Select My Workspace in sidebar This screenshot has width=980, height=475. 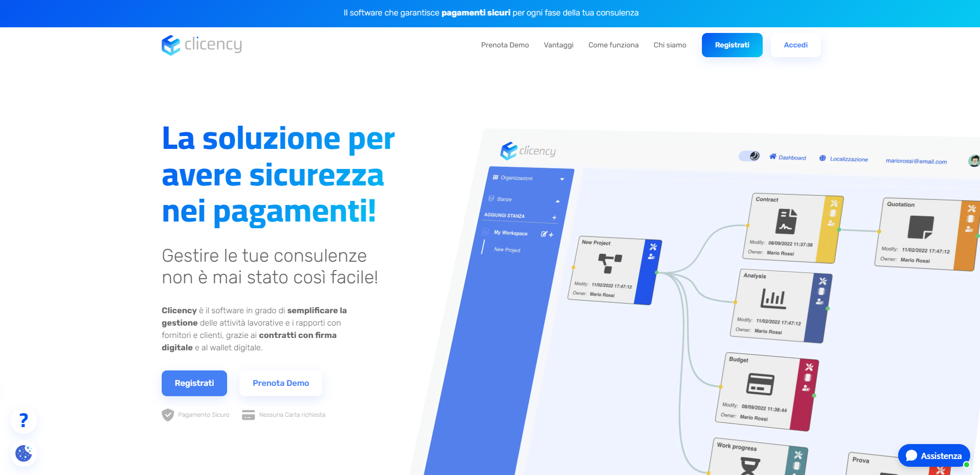click(510, 233)
